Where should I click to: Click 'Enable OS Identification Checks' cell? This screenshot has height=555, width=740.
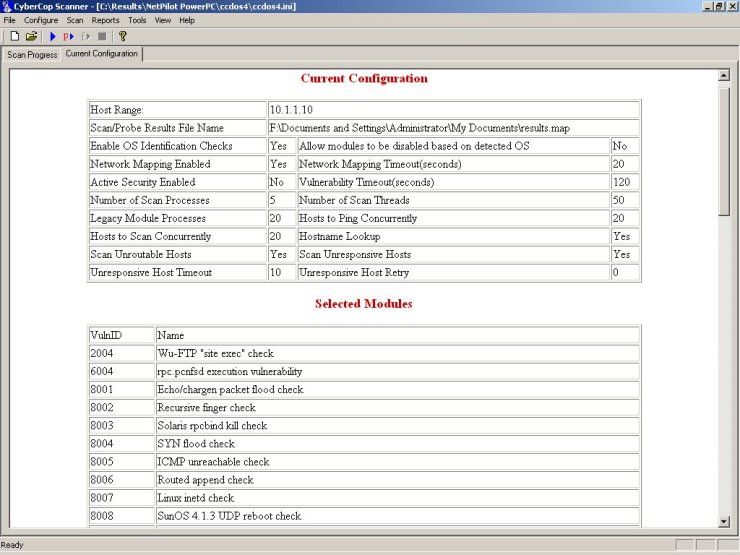(177, 146)
